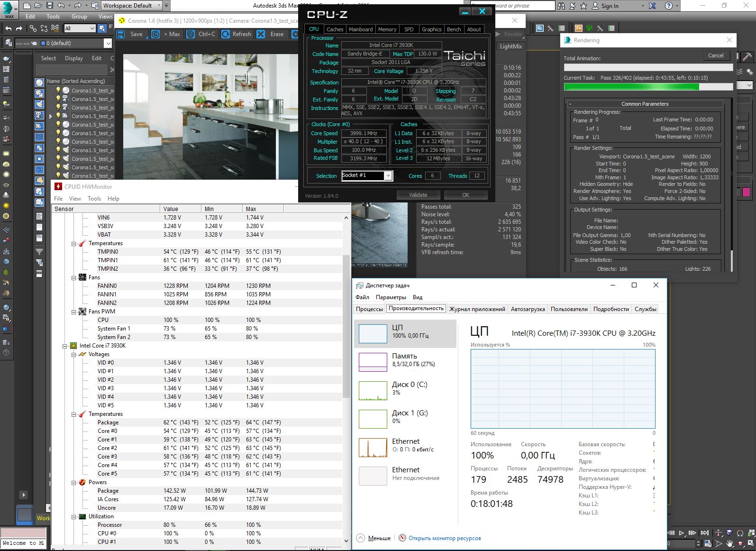Image resolution: width=756 pixels, height=551 pixels.
Task: Toggle Display Groups filter in Scene Explorer
Action: coord(39,147)
